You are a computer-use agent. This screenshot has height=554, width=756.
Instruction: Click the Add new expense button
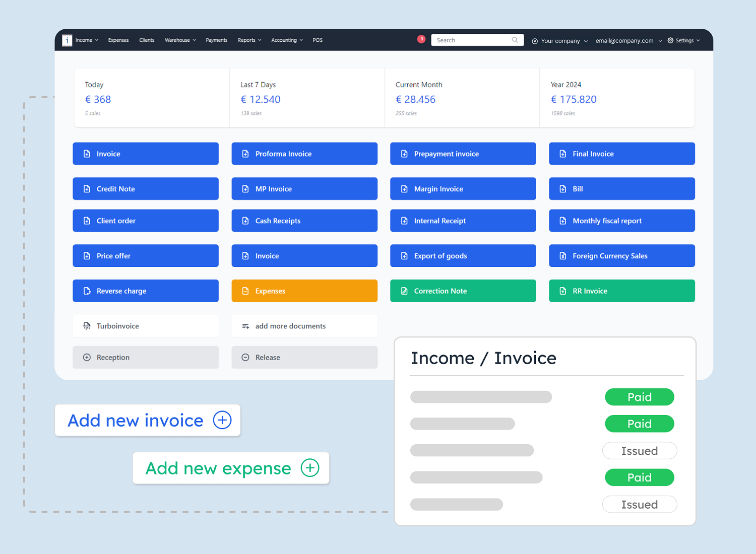click(231, 468)
